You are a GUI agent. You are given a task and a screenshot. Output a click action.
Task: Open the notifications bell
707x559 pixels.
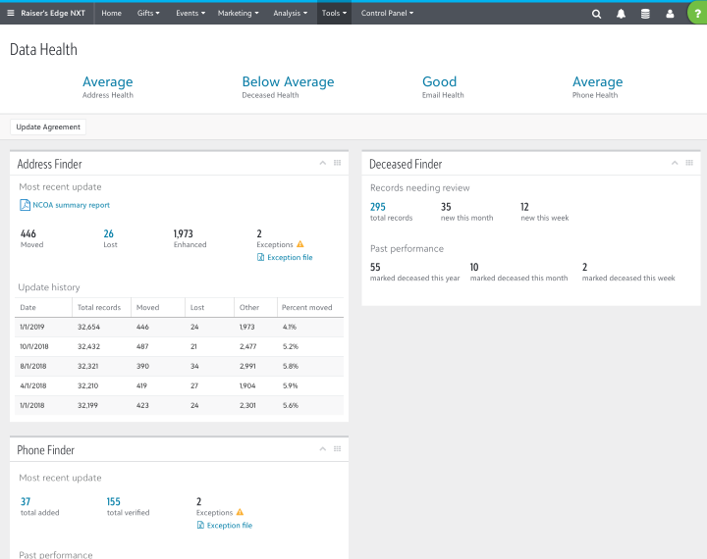pos(621,14)
